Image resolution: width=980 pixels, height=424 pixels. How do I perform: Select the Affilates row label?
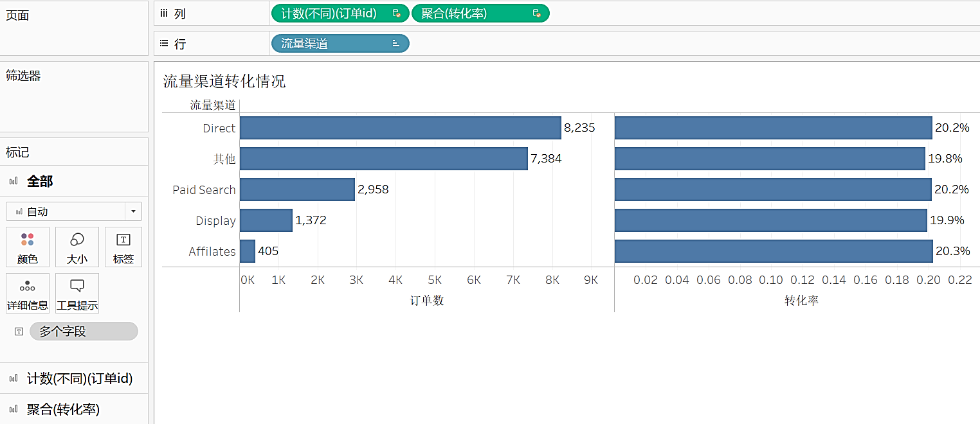click(212, 252)
